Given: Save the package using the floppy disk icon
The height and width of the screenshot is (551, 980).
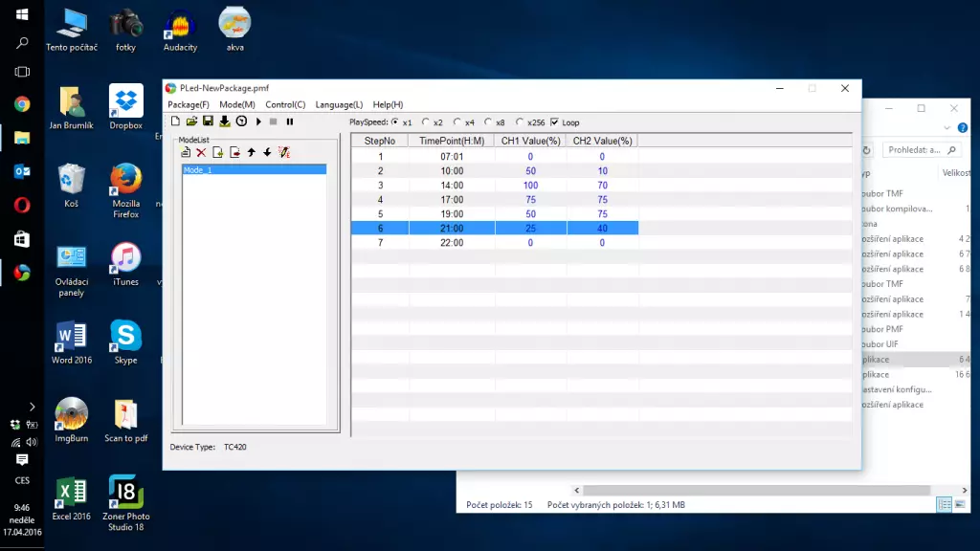Looking at the screenshot, I should pyautogui.click(x=208, y=121).
